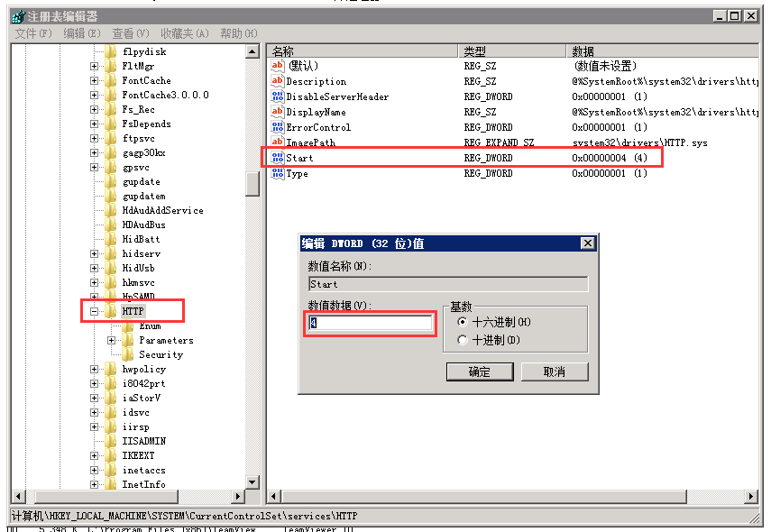
Task: Click the values pane horizontal scrollbar thumb
Action: pos(484,497)
